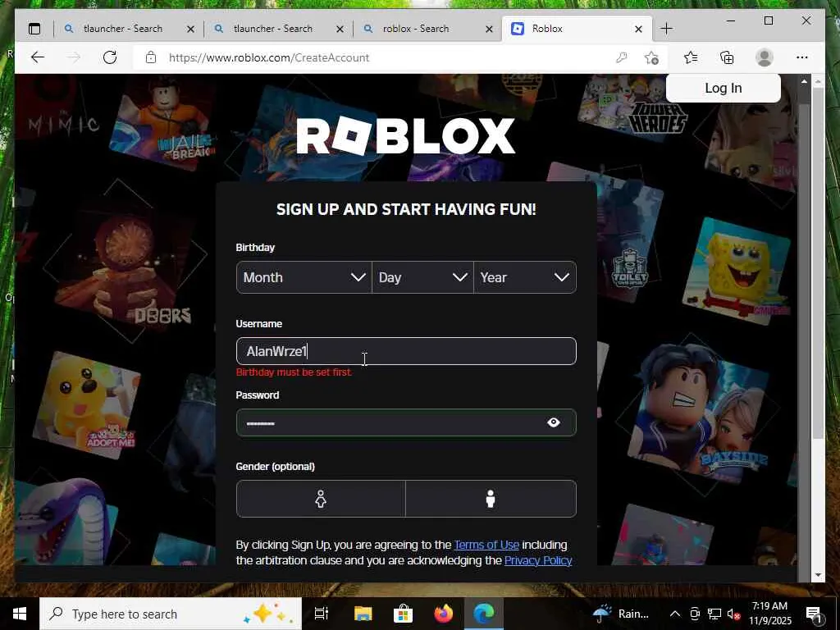Close the Roblox tab

tap(638, 29)
